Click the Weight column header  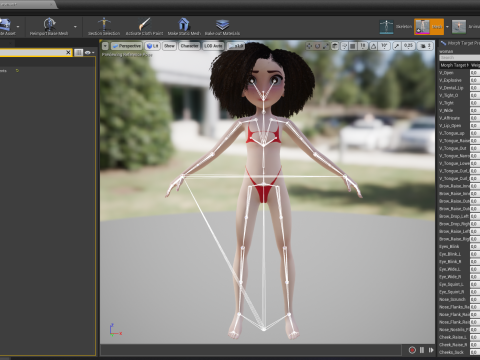(475, 65)
